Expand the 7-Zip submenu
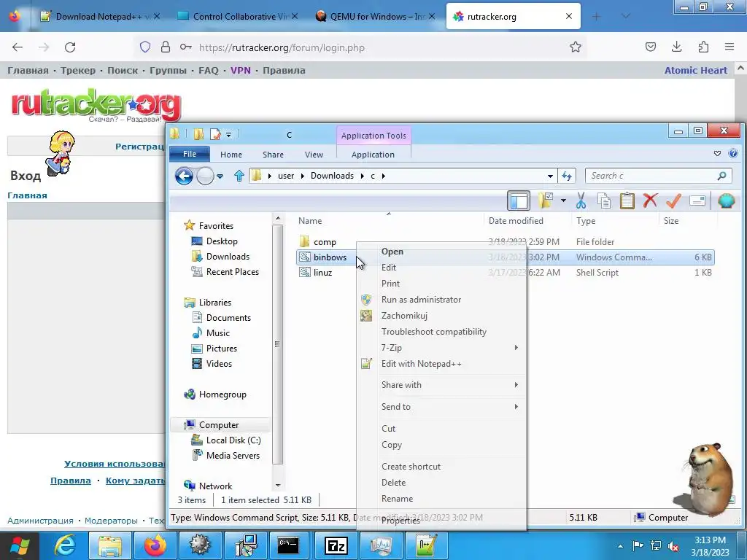 (x=441, y=348)
